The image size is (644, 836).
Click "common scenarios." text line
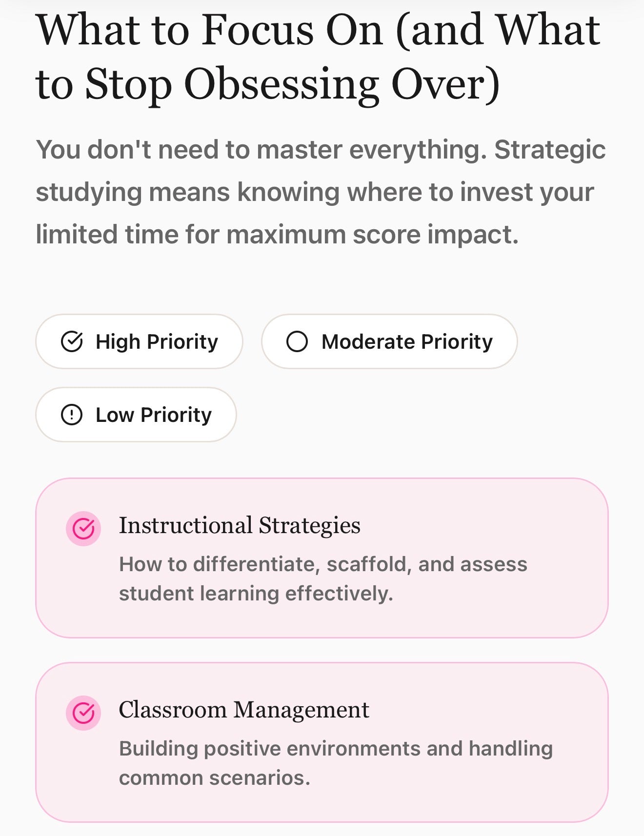[215, 778]
